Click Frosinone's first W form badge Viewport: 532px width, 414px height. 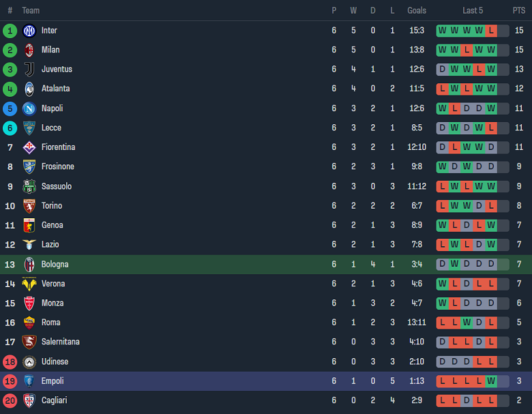tap(442, 166)
